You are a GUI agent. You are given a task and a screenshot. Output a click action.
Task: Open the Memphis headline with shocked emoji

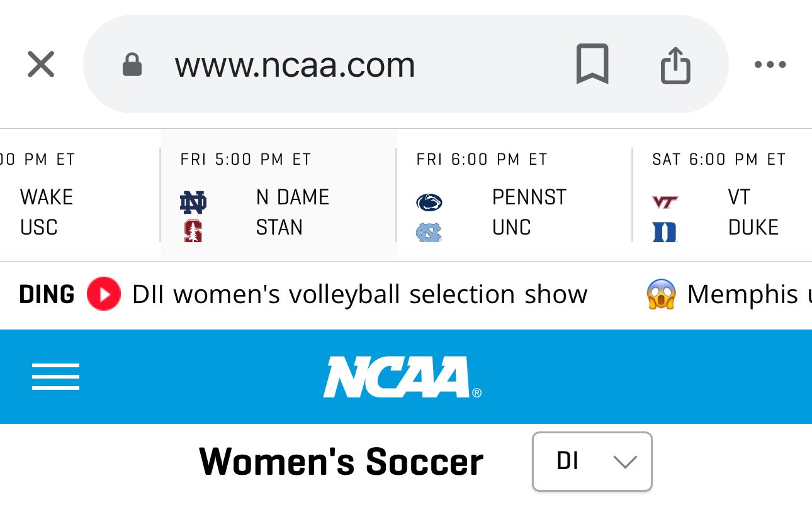(743, 294)
